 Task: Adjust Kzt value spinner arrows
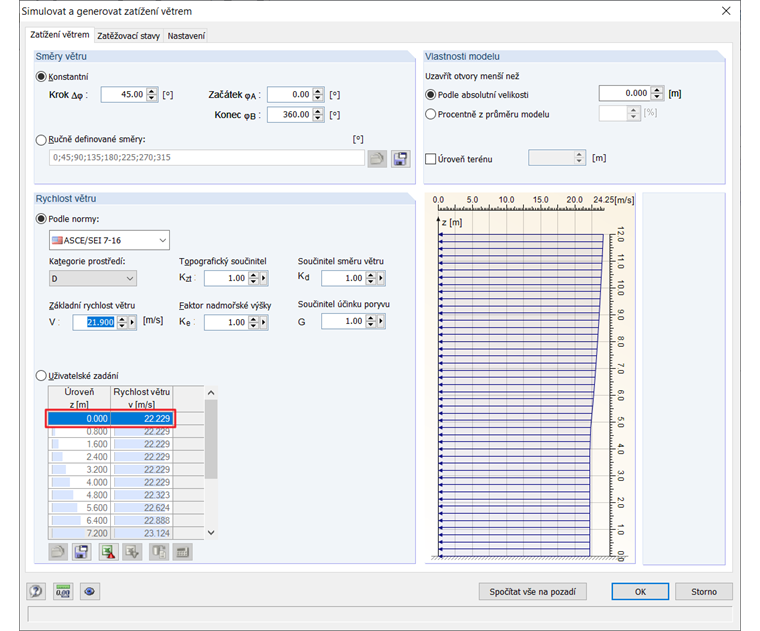point(253,278)
